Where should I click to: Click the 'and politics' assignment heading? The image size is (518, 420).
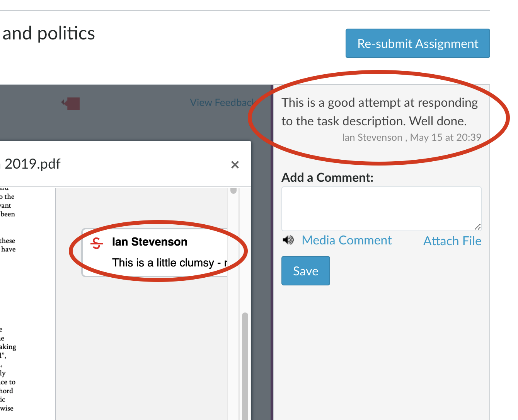coord(49,33)
